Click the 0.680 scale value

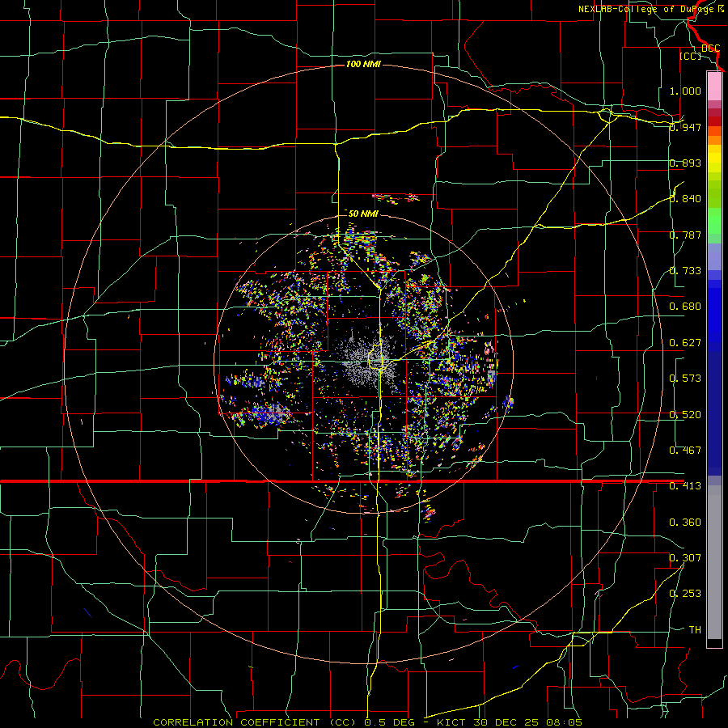[685, 307]
